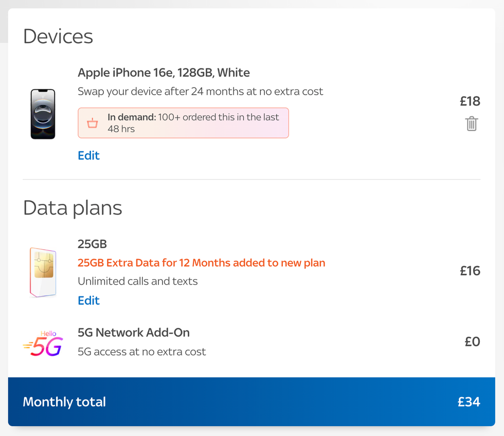The width and height of the screenshot is (504, 436).
Task: Click the trash icon to remove iPhone 16e
Action: 472,124
